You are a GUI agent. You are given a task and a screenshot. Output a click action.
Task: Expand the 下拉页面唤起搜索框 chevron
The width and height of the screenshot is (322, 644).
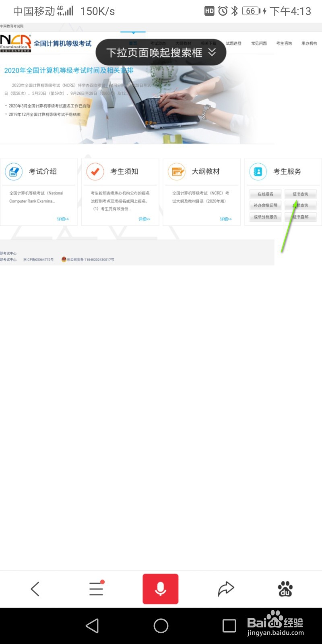pyautogui.click(x=212, y=52)
